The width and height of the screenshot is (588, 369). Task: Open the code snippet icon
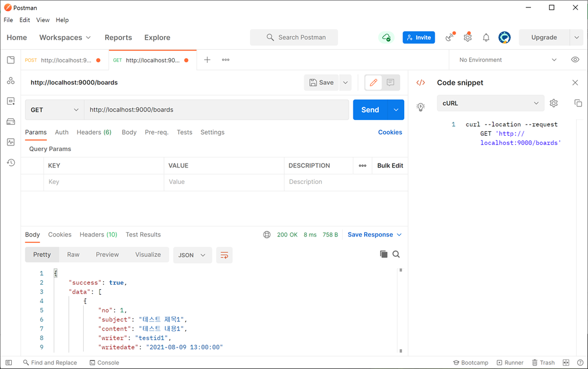point(421,83)
